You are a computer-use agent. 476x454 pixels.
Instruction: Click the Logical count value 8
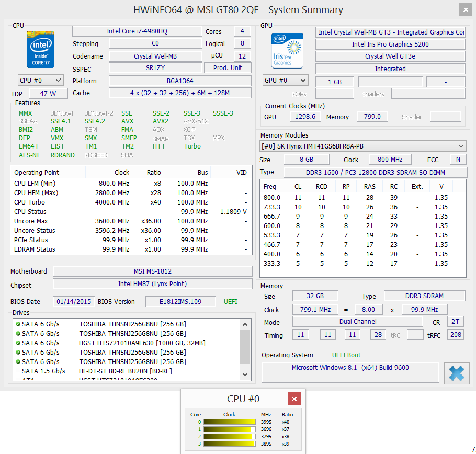coord(242,43)
